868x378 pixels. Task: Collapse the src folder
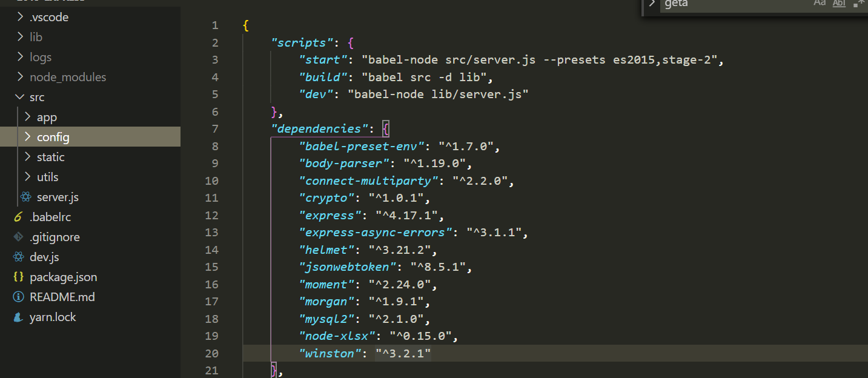pyautogui.click(x=21, y=97)
